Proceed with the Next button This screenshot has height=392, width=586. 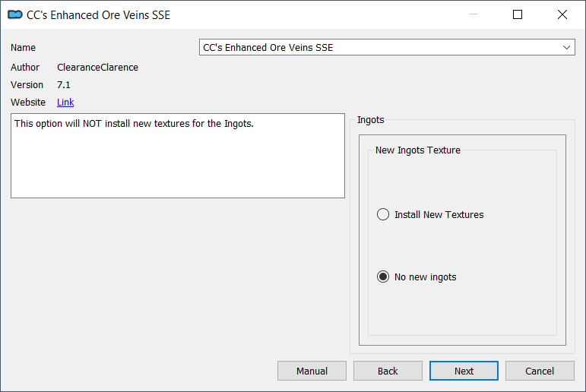pyautogui.click(x=464, y=371)
